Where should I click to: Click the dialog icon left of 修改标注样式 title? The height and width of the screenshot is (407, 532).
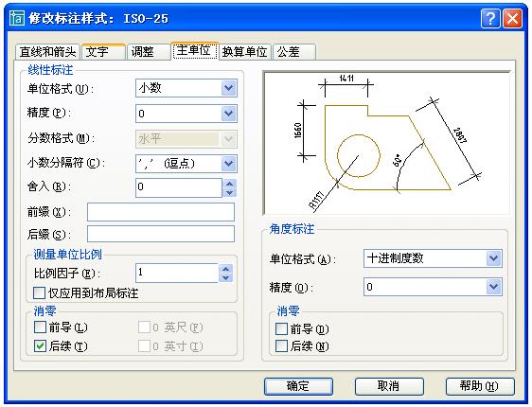[x=17, y=18]
